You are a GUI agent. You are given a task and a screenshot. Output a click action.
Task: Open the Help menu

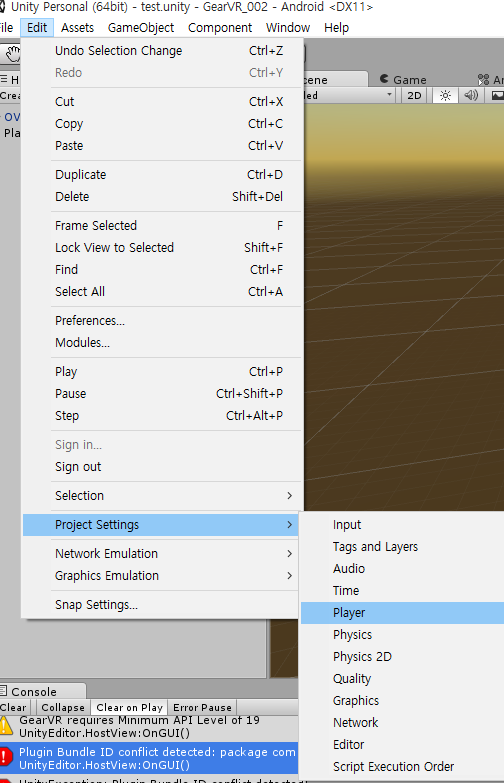(x=336, y=27)
